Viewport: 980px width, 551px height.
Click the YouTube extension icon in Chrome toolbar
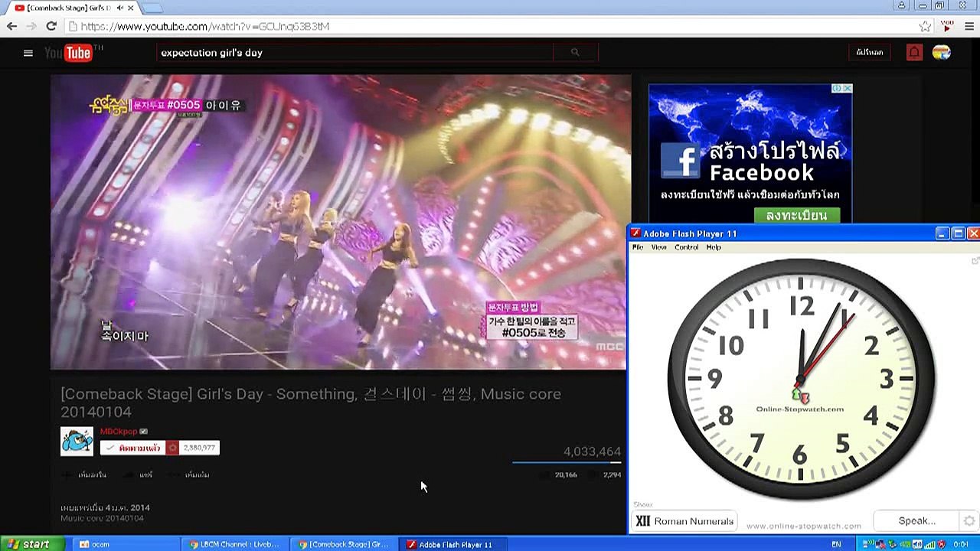[x=948, y=26]
